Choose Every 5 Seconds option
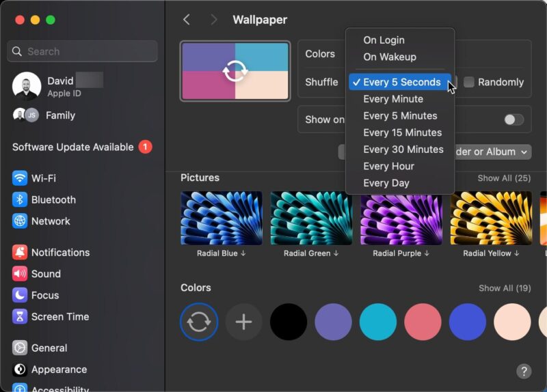 point(400,82)
